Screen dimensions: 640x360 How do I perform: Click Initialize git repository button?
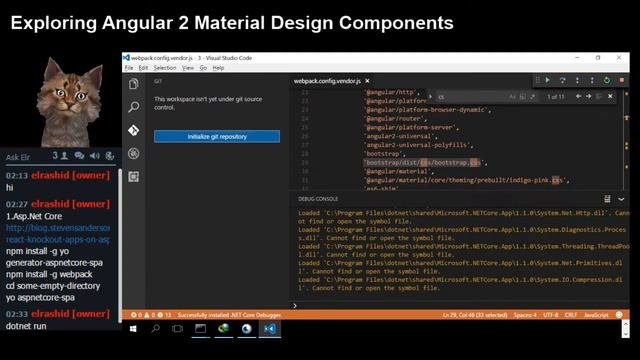pyautogui.click(x=217, y=136)
